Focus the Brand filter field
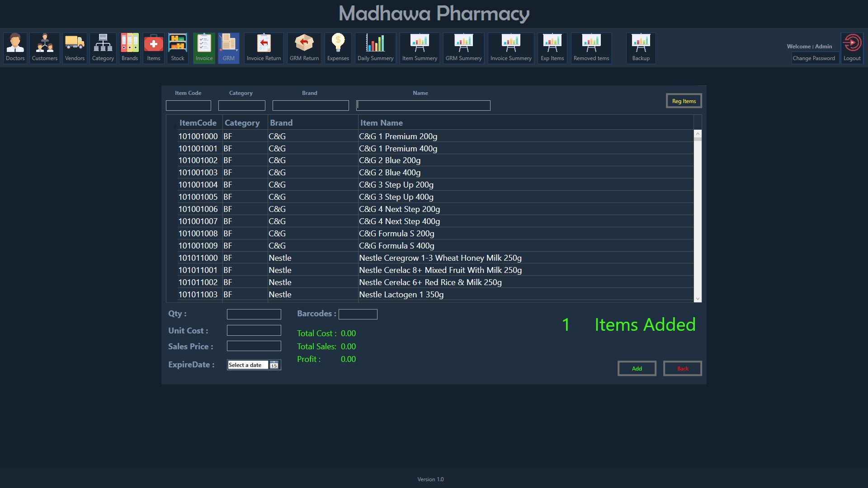 coord(311,106)
